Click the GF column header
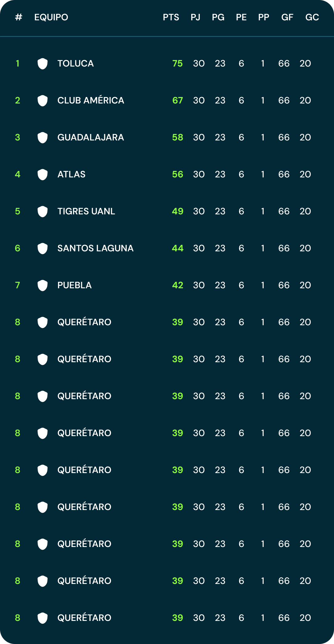 coord(287,17)
